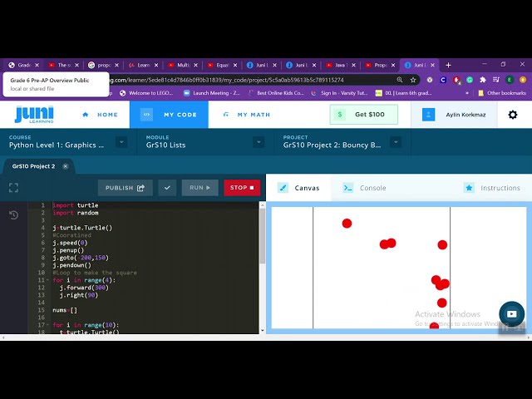Expand the COURSE dropdown
532x399 pixels.
coord(121,142)
